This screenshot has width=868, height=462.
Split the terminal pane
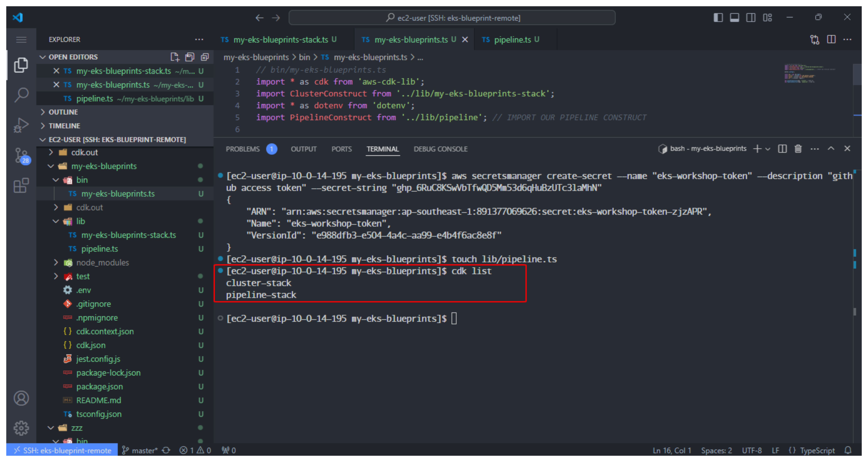click(x=782, y=149)
